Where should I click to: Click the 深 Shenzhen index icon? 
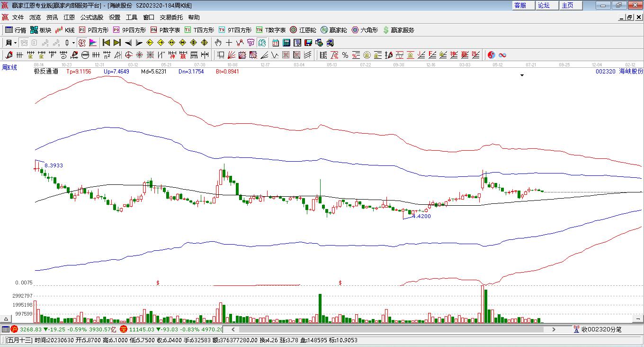[x=123, y=329]
